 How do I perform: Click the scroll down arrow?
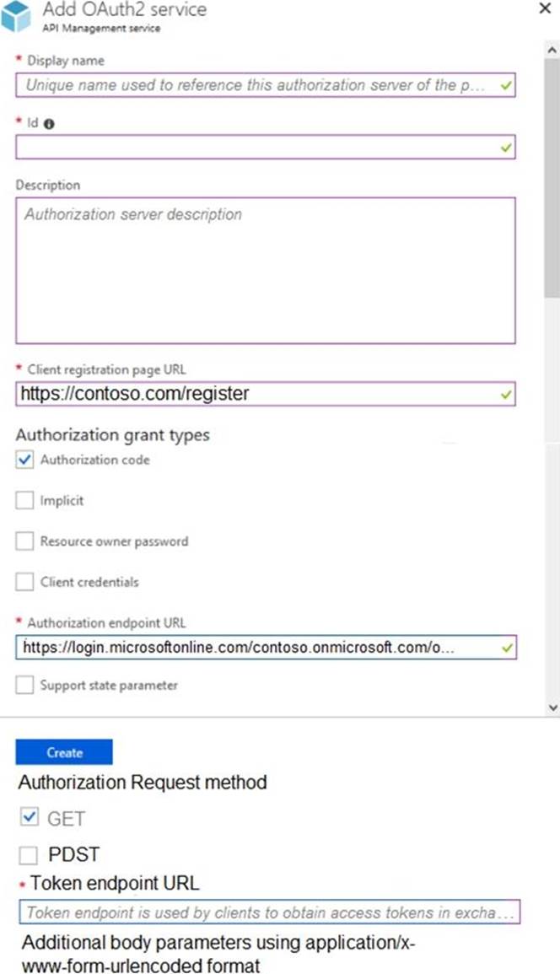(552, 707)
